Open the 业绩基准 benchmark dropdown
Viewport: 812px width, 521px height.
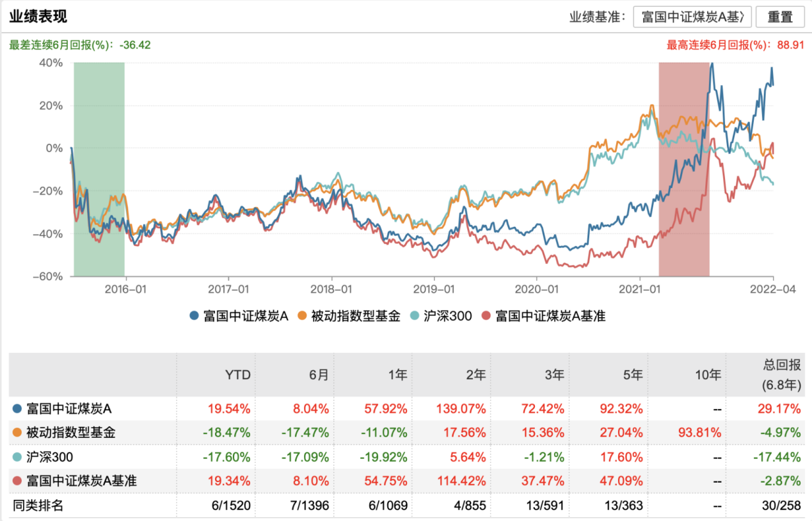pyautogui.click(x=692, y=17)
